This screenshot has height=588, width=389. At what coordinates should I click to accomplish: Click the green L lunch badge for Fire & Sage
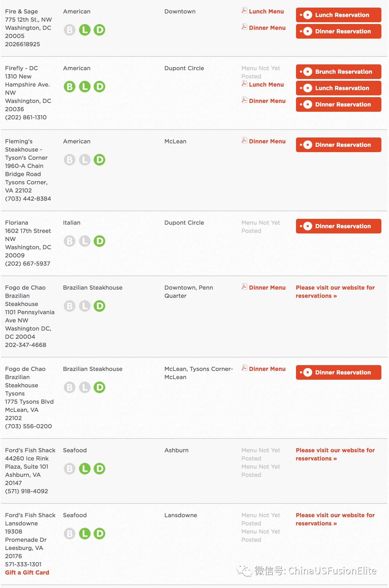tap(85, 30)
